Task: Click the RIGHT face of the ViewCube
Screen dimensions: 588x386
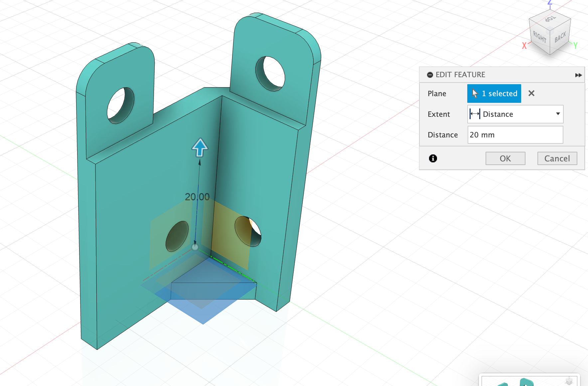Action: [x=539, y=37]
